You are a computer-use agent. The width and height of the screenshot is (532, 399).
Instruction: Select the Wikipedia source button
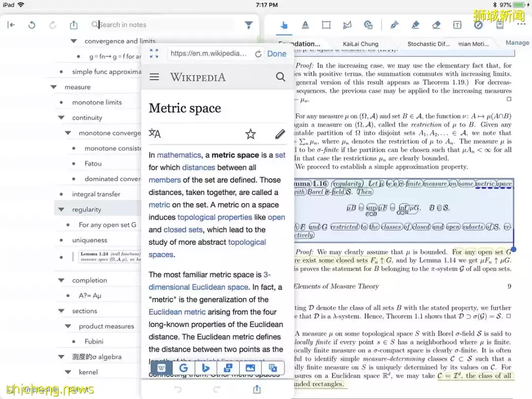162,367
